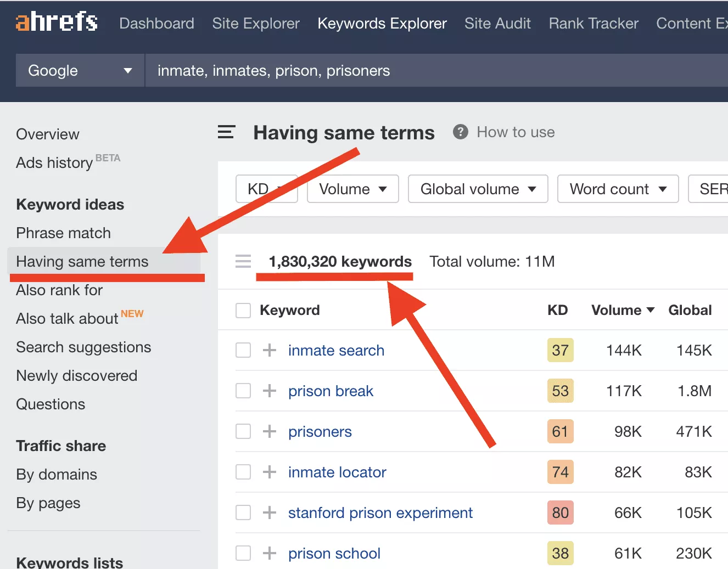Click the Keyword column header

(x=289, y=310)
